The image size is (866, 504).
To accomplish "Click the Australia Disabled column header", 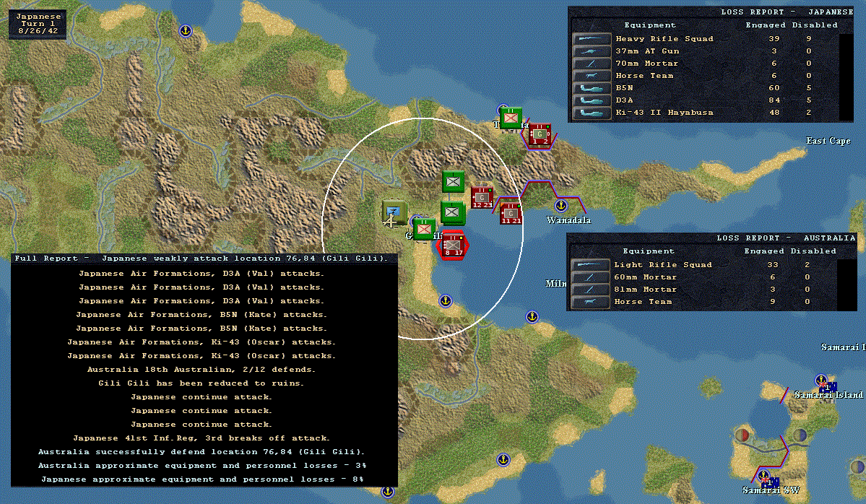I will point(813,251).
